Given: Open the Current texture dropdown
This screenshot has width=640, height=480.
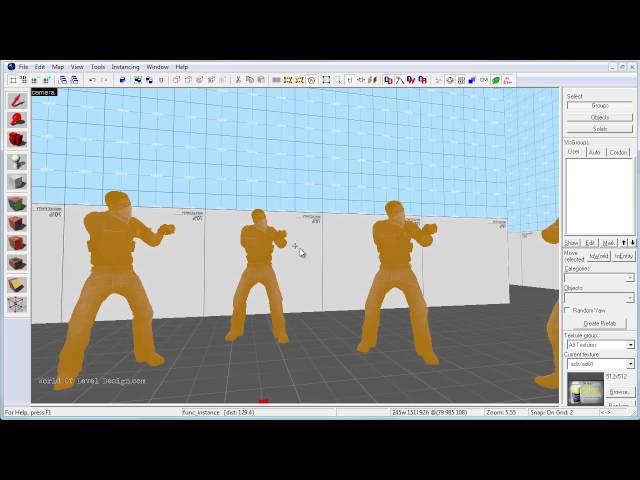Looking at the screenshot, I should click(x=631, y=364).
